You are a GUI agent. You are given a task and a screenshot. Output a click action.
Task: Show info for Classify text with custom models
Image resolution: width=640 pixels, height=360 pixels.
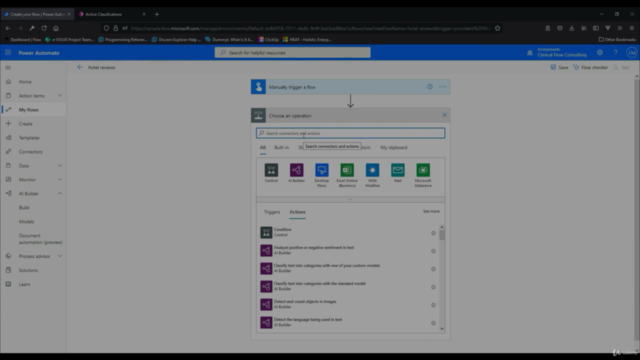pyautogui.click(x=433, y=269)
